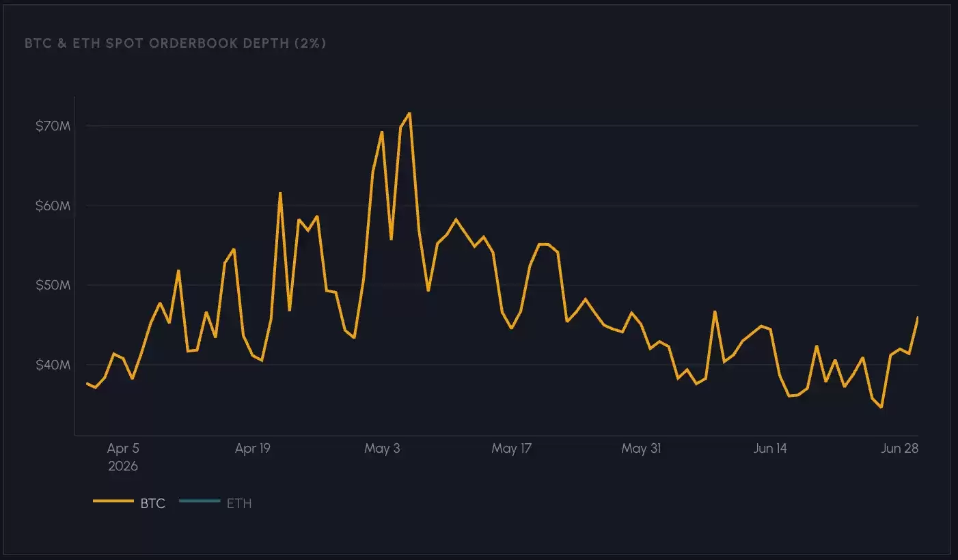Select the May 17 x-axis date label

click(511, 449)
